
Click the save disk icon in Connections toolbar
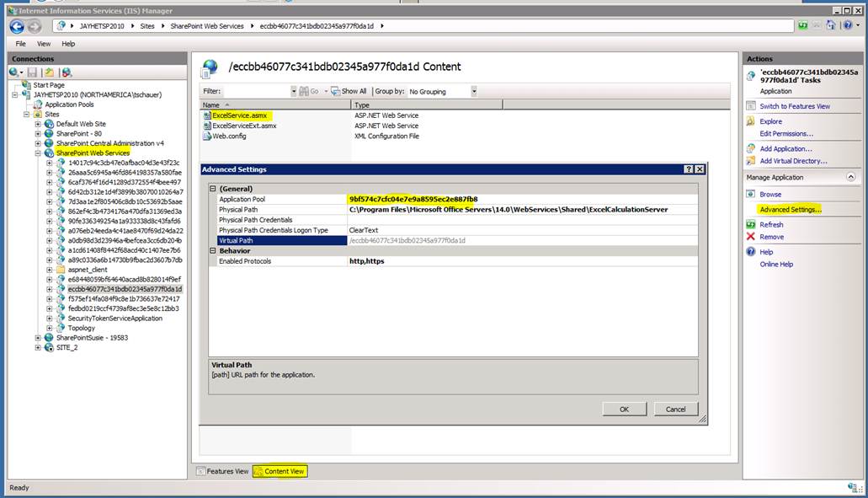pos(32,72)
